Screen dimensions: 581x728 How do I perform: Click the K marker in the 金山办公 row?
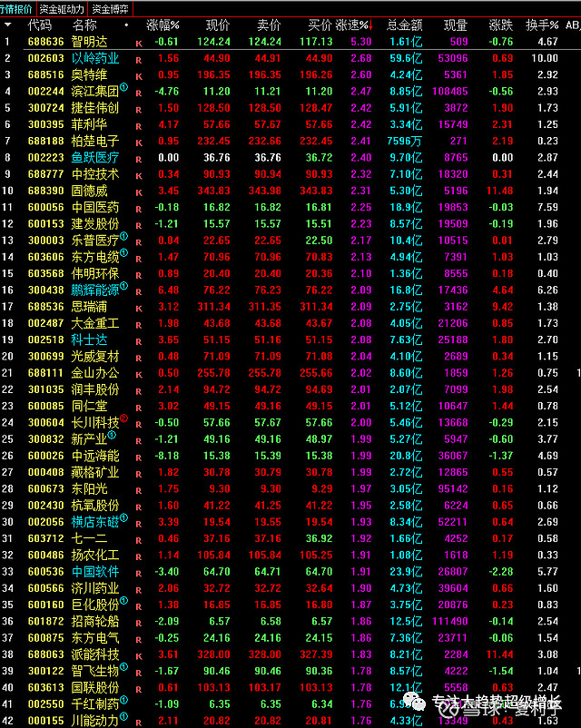point(139,375)
